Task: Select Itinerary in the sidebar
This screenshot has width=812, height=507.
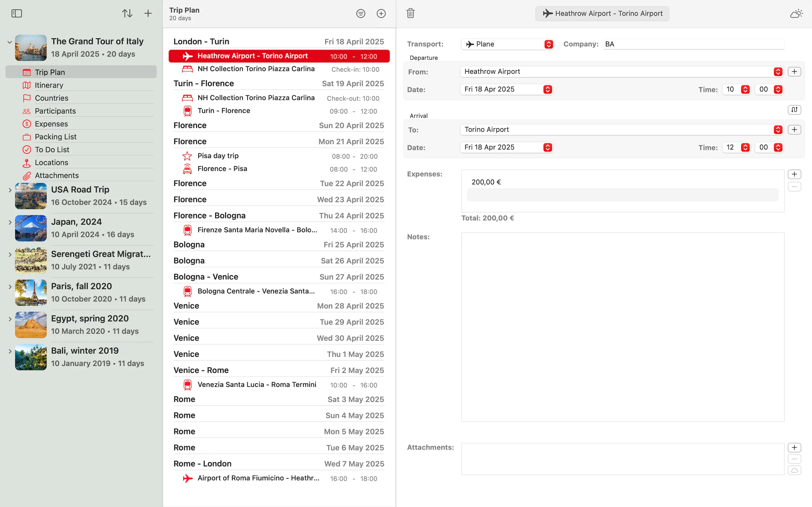Action: (49, 85)
